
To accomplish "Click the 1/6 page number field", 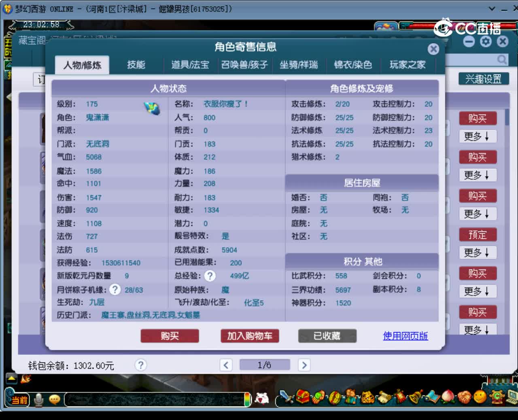I will (x=265, y=365).
